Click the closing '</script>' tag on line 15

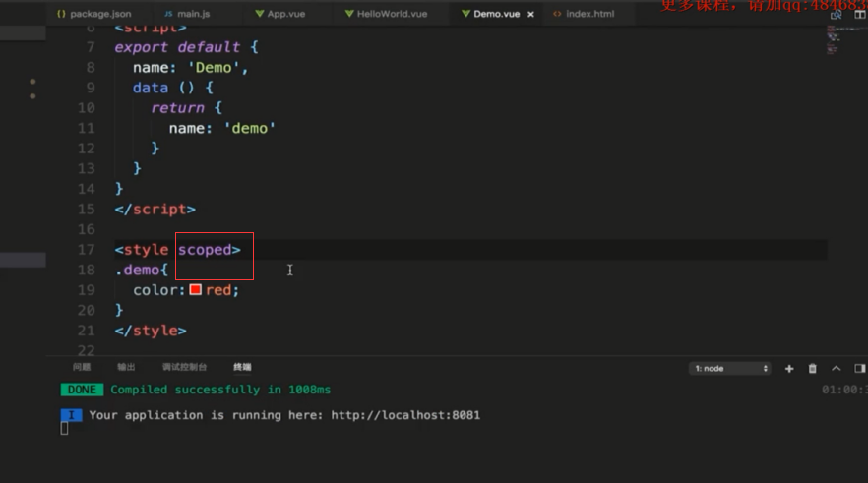tap(155, 210)
